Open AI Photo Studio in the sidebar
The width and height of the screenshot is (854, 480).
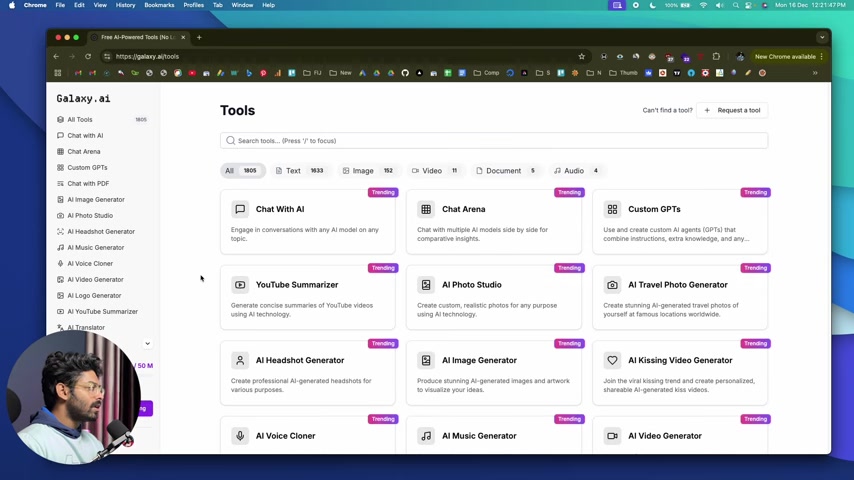(x=102, y=216)
